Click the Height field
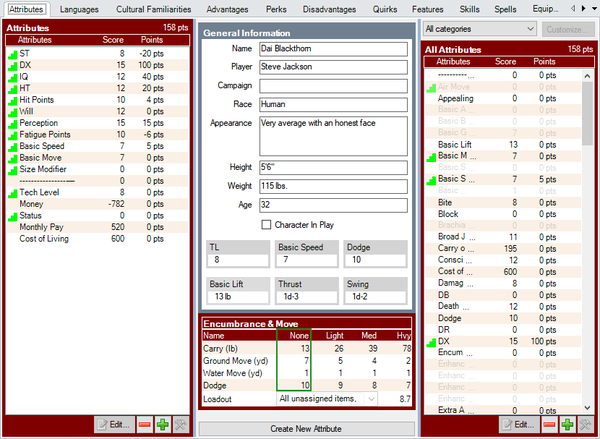 coord(333,168)
